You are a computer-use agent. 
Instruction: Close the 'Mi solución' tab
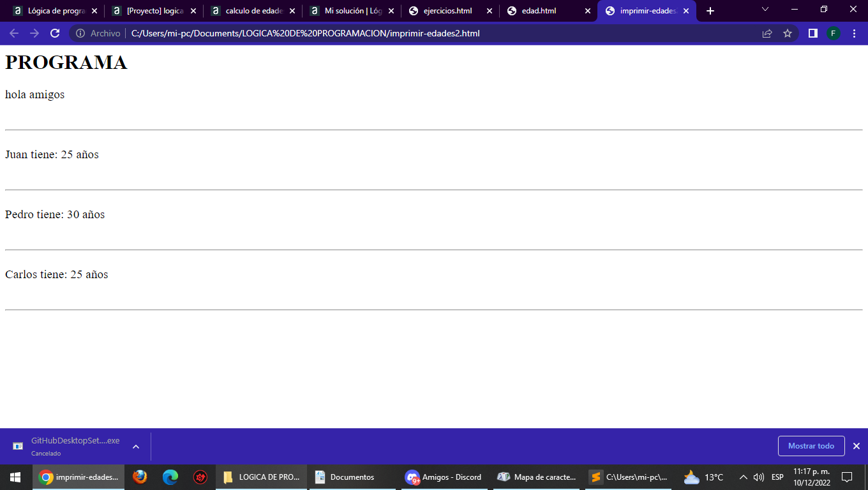point(391,11)
